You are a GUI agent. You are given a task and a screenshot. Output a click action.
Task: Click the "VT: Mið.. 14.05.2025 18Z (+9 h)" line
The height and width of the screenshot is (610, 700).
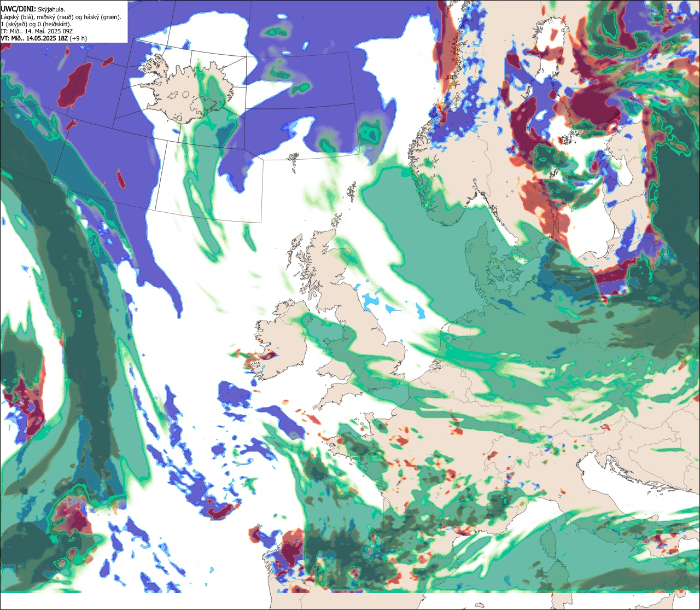point(44,38)
